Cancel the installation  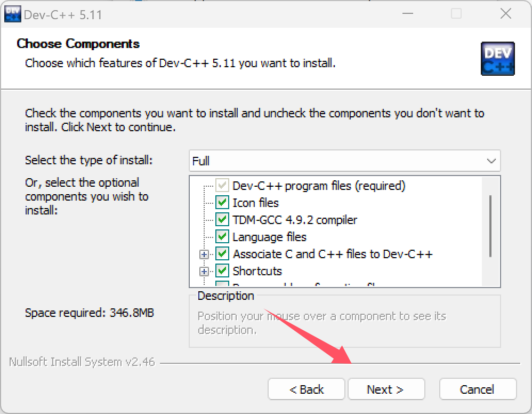[x=478, y=389]
